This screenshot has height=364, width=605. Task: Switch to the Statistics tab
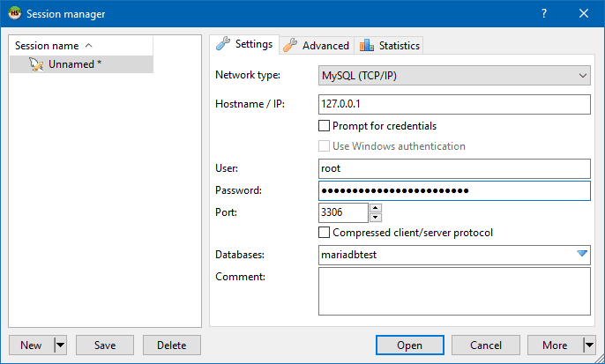pyautogui.click(x=399, y=46)
